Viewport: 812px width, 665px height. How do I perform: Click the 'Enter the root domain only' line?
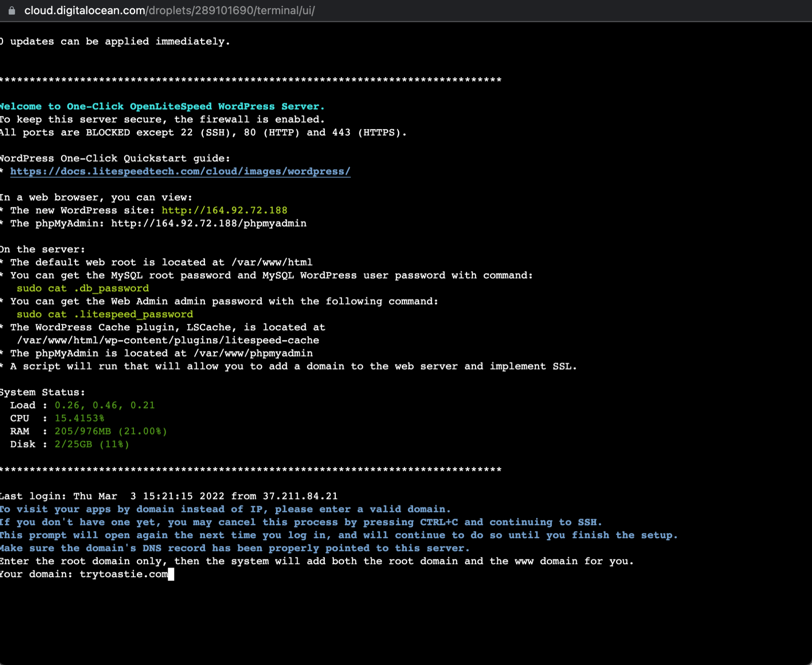click(317, 562)
